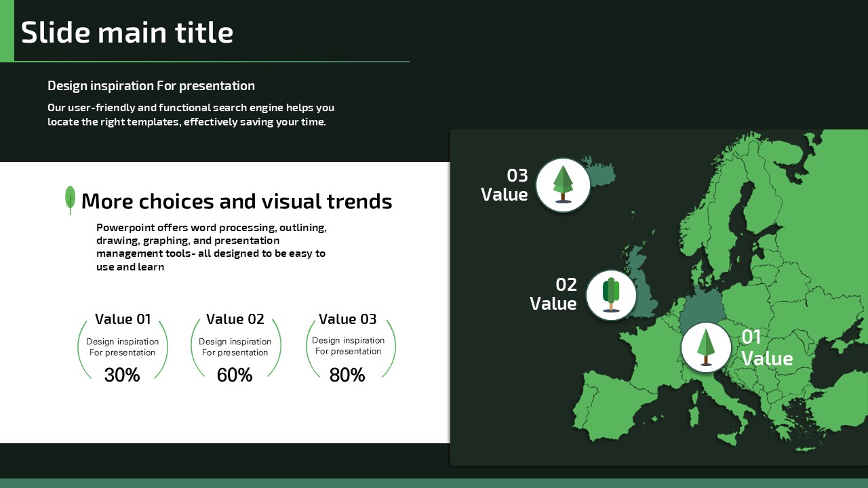This screenshot has width=868, height=488.
Task: Click the tree icon next to 01 Value
Action: click(x=706, y=347)
